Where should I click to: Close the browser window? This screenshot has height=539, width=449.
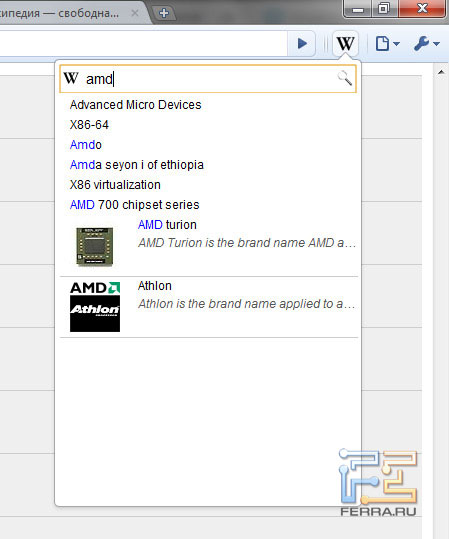(x=422, y=8)
